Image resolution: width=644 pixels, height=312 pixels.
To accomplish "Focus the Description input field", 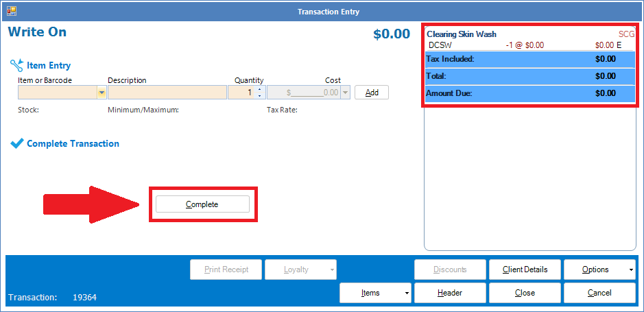I will 167,93.
